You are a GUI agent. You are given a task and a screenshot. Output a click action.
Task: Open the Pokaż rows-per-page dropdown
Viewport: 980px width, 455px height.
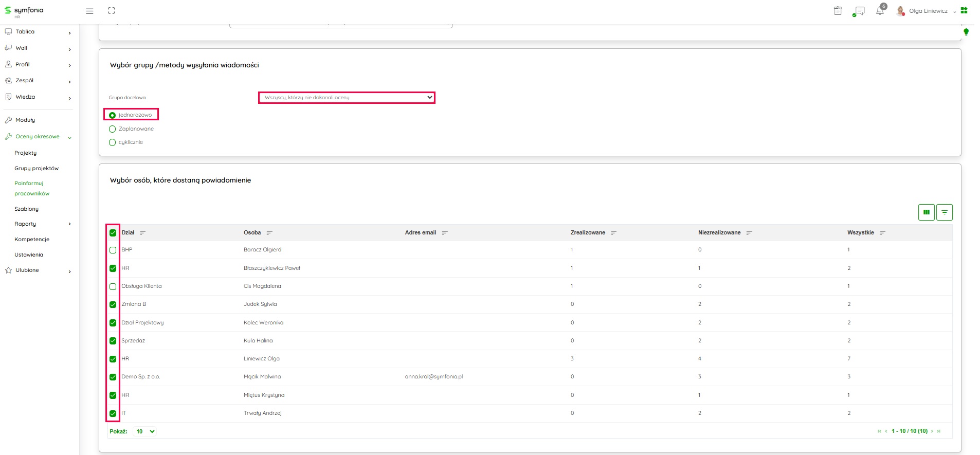(145, 431)
